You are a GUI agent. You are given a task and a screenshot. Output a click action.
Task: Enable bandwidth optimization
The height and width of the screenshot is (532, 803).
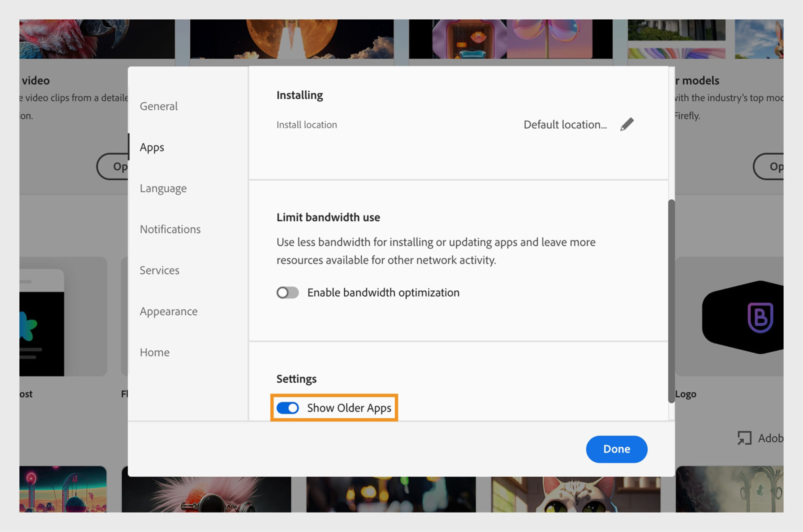287,292
